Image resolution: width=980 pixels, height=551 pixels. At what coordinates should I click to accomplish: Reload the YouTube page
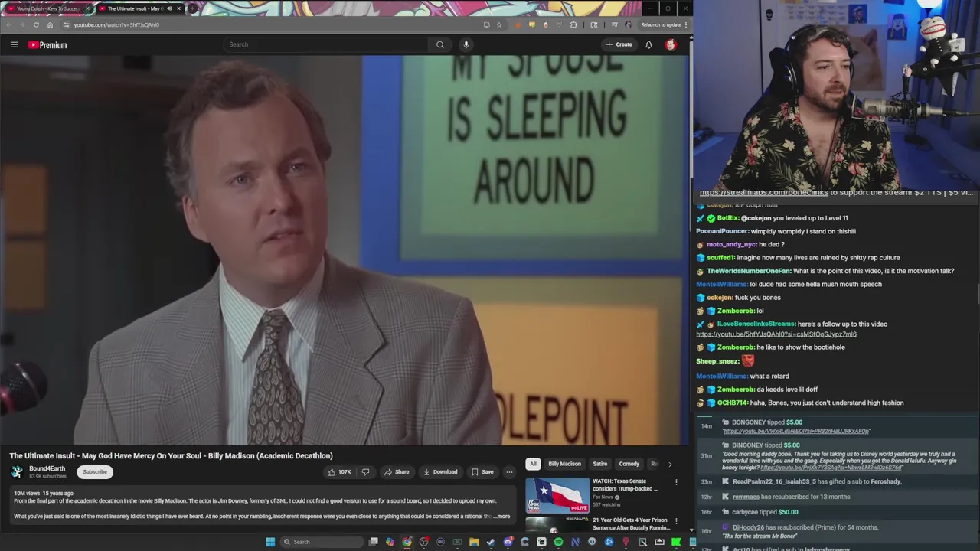tap(36, 24)
